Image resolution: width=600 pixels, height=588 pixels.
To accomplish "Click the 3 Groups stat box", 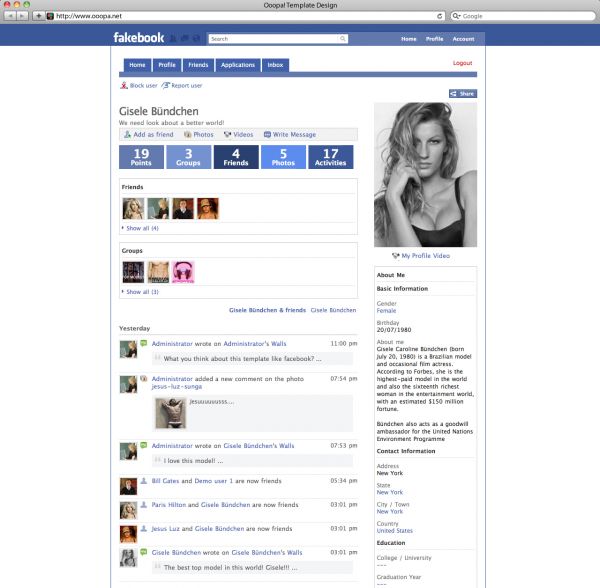I will tap(188, 157).
